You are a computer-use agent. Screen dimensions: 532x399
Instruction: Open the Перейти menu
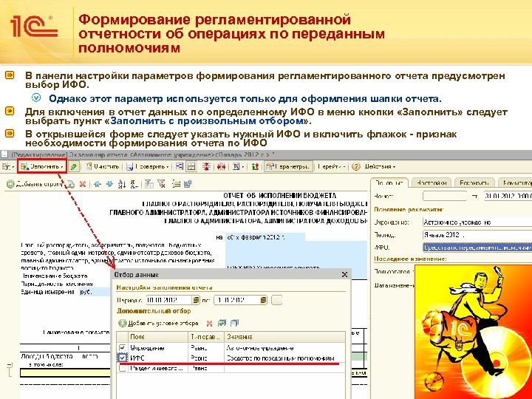(x=331, y=166)
